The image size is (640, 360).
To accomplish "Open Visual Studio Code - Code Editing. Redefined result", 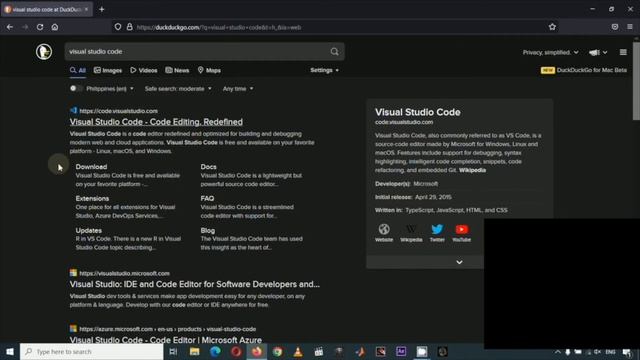I will coord(156,122).
